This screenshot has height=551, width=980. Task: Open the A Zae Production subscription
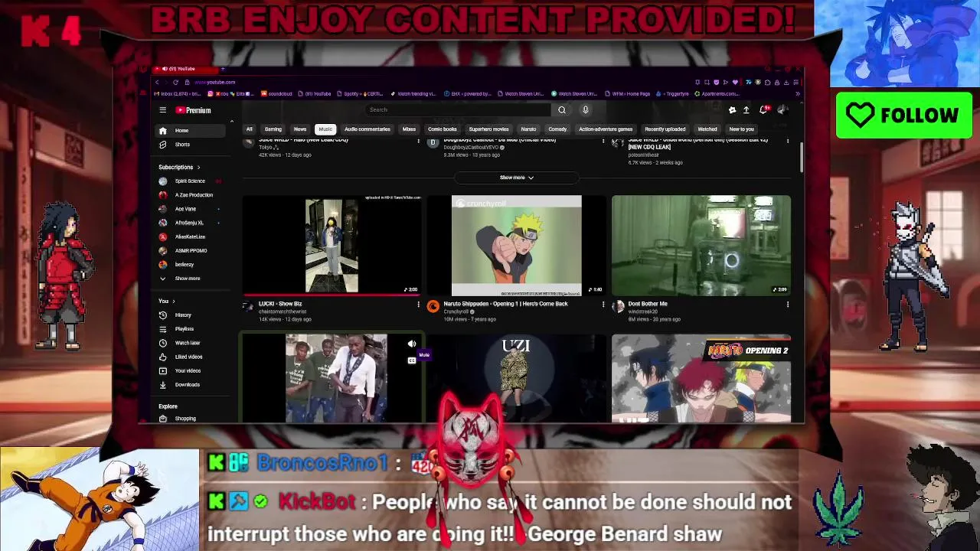pyautogui.click(x=191, y=195)
